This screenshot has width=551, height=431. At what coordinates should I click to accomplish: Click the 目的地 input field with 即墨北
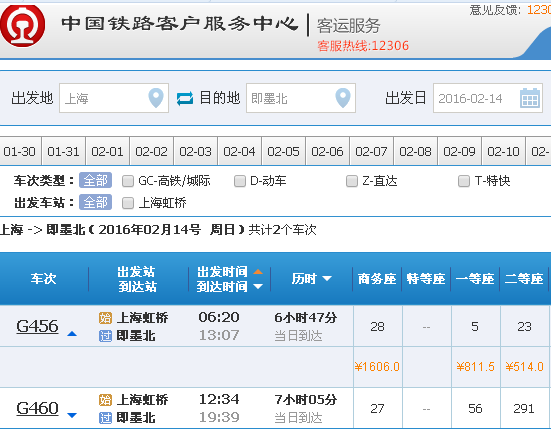(301, 98)
